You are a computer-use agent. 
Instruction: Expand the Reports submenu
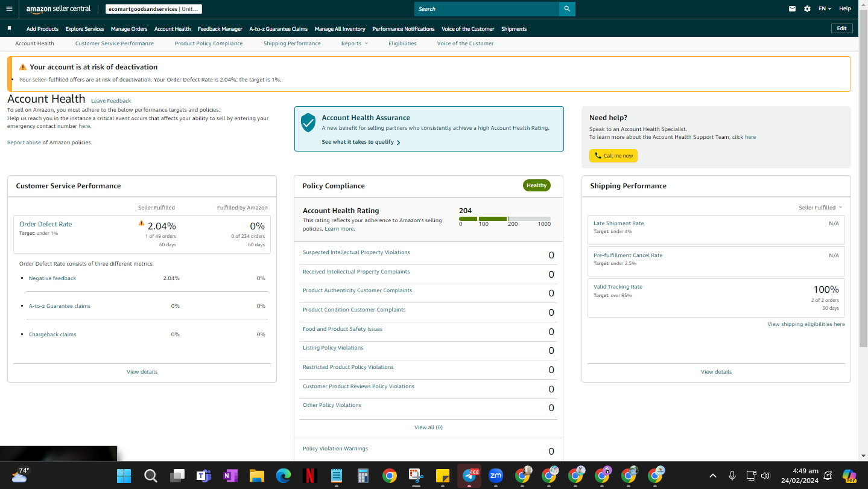pos(355,43)
